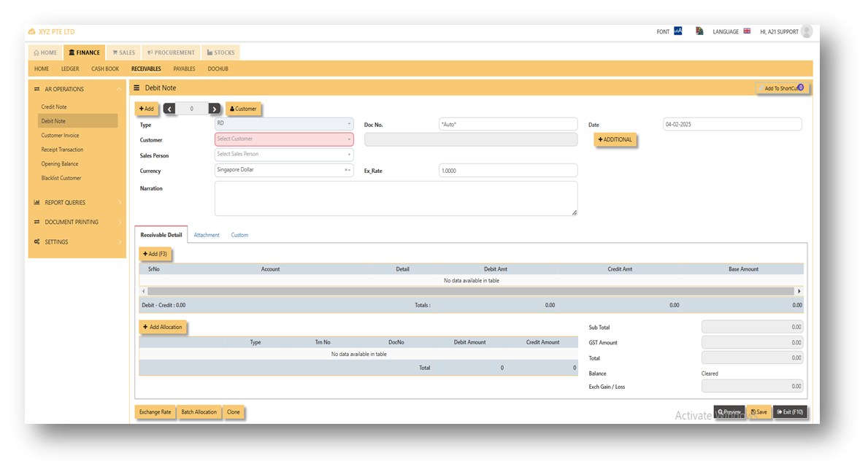Open the Procurement module tab
Viewport: 868px width, 472px height.
tap(171, 53)
